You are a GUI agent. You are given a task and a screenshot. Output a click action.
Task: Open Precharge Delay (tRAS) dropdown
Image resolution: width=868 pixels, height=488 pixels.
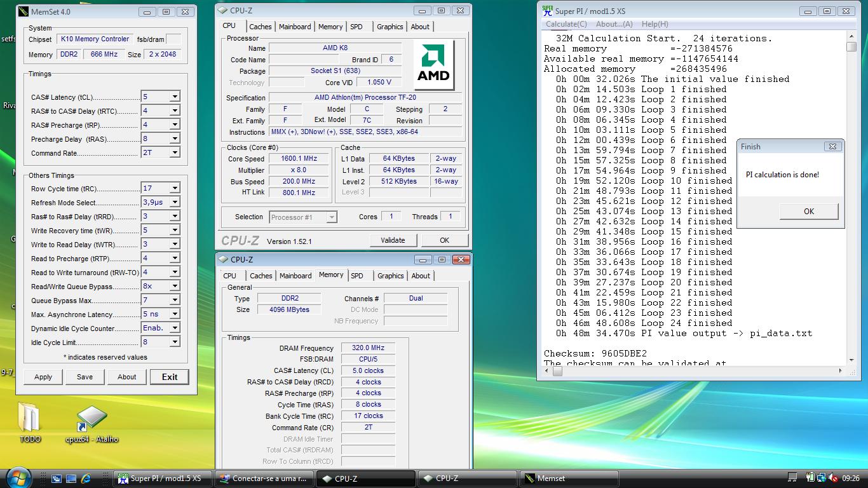coord(160,139)
